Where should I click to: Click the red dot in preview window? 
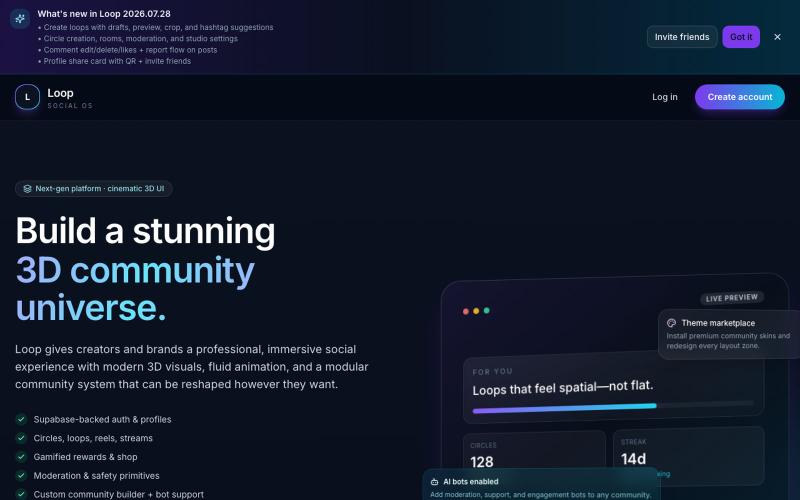tap(465, 311)
